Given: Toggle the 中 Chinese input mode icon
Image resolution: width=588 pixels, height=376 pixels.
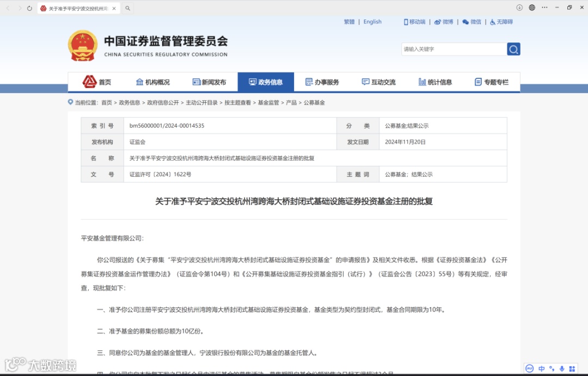Looking at the screenshot, I should 542,368.
